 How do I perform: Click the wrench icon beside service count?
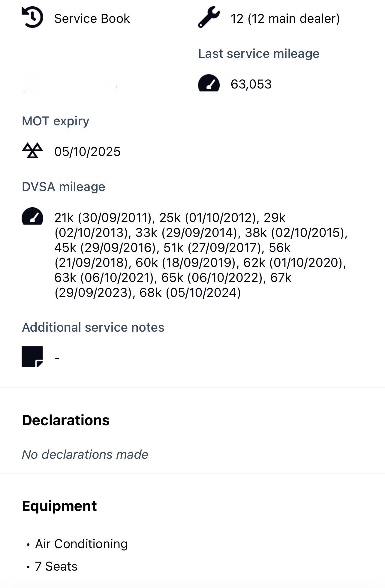[x=209, y=17]
